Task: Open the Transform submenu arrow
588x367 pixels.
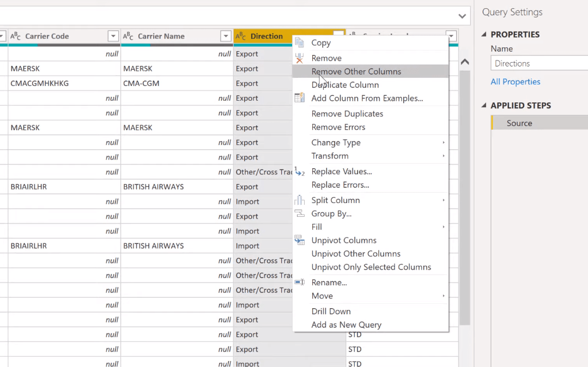Action: pos(443,156)
